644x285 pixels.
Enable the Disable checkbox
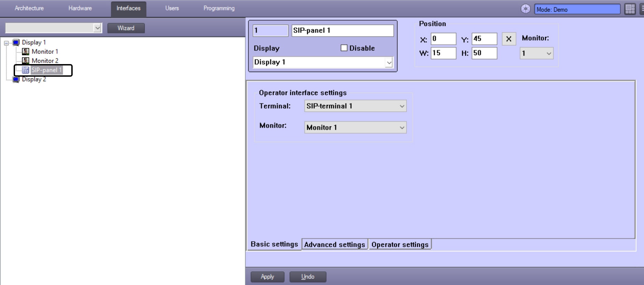pyautogui.click(x=344, y=48)
